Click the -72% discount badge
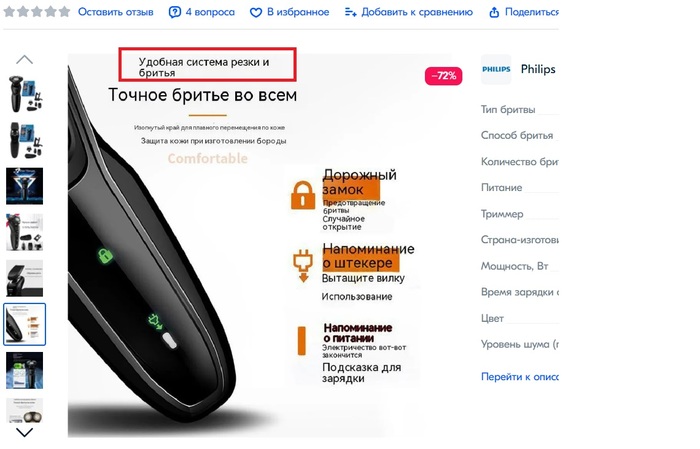The height and width of the screenshot is (449, 700). (443, 76)
